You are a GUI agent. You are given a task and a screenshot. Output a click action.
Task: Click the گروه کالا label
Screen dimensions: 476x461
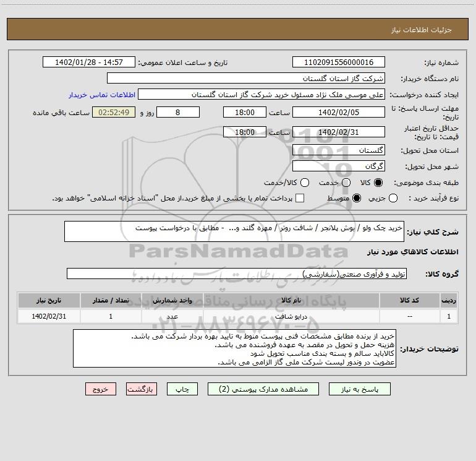pos(442,274)
